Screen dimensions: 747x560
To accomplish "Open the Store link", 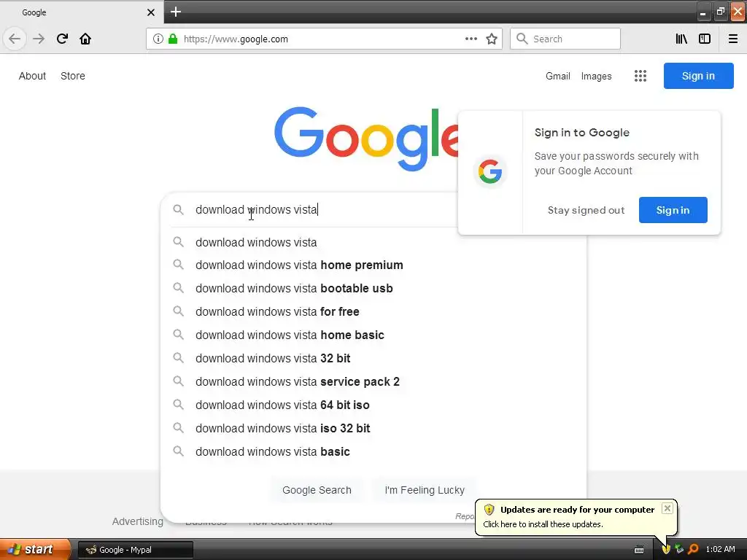I will click(x=73, y=76).
